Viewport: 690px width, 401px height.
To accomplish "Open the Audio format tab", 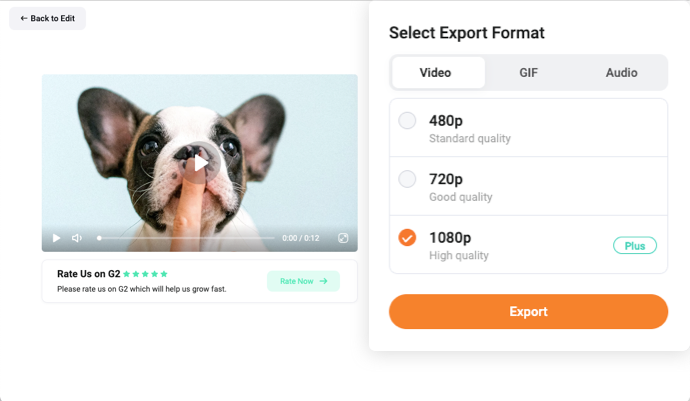I will coord(621,73).
